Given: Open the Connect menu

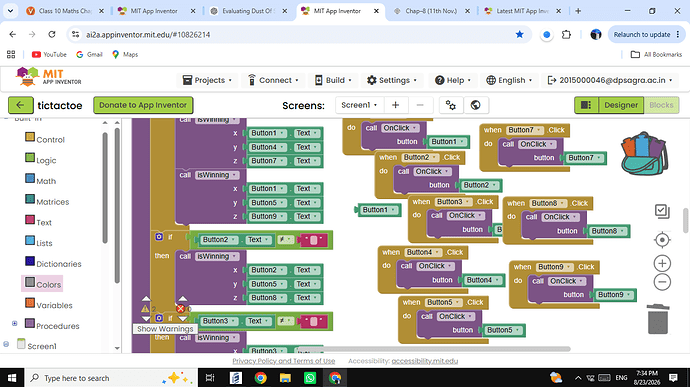Looking at the screenshot, I should tap(273, 80).
